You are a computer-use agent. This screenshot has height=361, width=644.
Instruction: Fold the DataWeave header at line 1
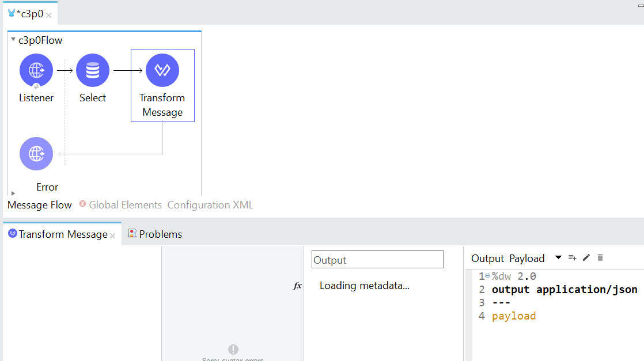tap(487, 276)
